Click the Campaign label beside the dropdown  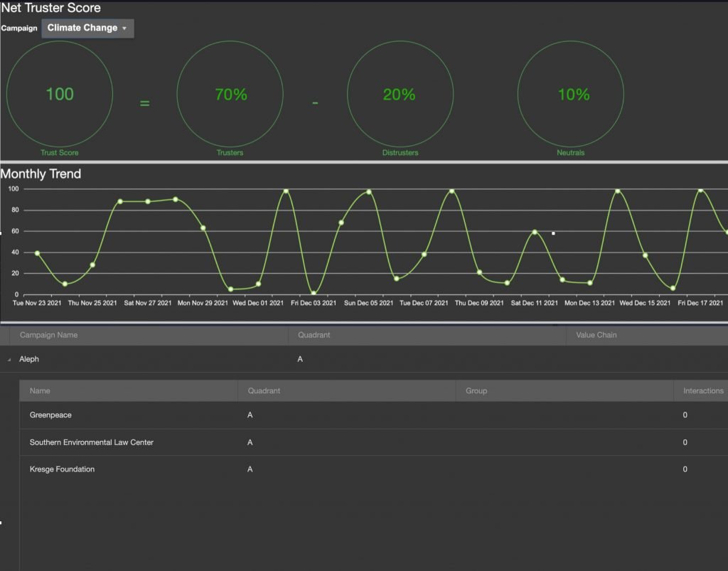19,28
